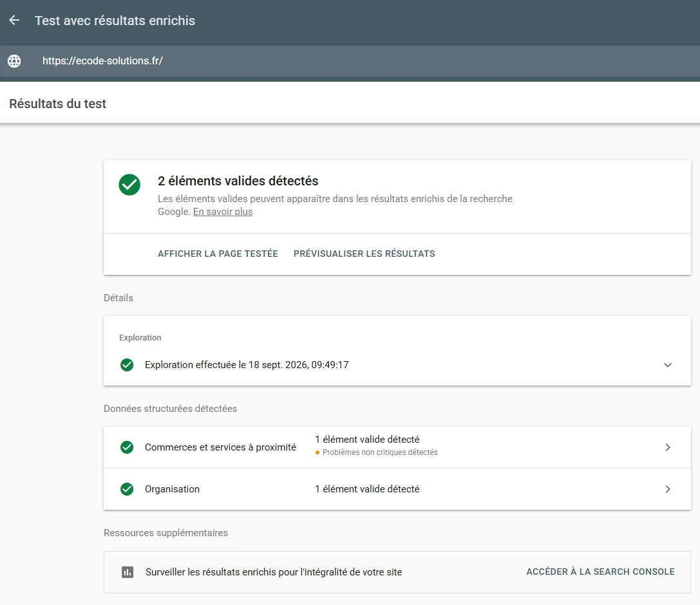Viewport: 700px width, 605px height.
Task: Click the orange dot of non-critical issues
Action: pyautogui.click(x=317, y=452)
